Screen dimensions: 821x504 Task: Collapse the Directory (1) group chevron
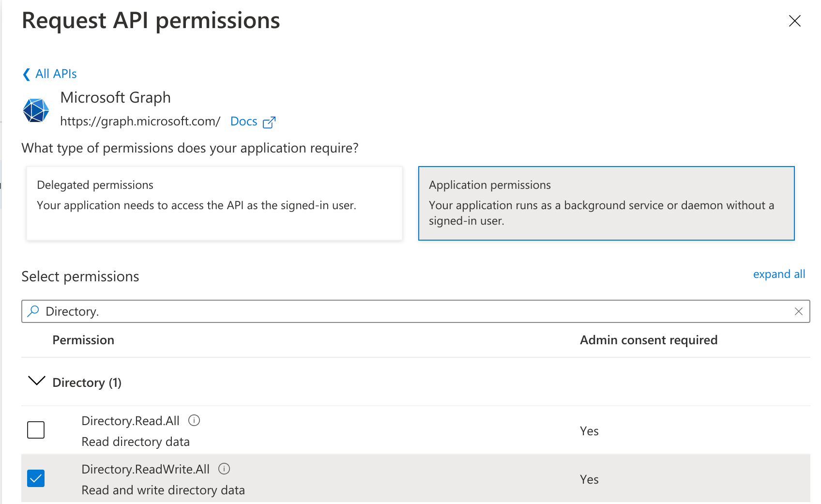[37, 382]
